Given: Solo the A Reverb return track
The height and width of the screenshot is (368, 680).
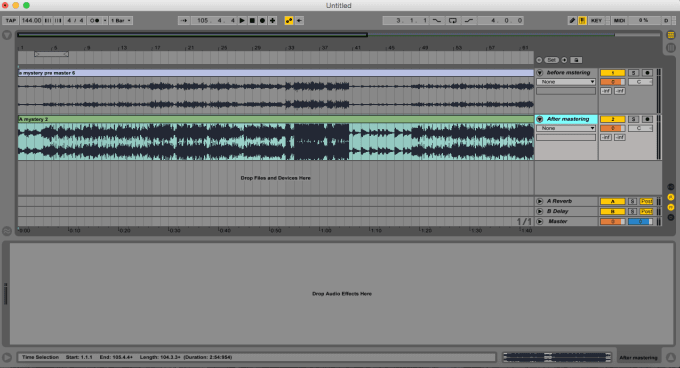Looking at the screenshot, I should 632,201.
